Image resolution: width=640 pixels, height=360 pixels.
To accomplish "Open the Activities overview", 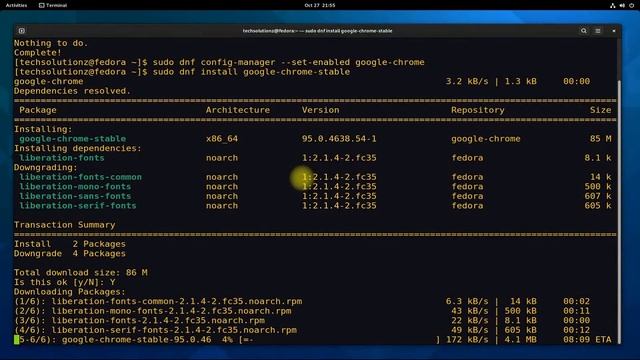I will (16, 5).
